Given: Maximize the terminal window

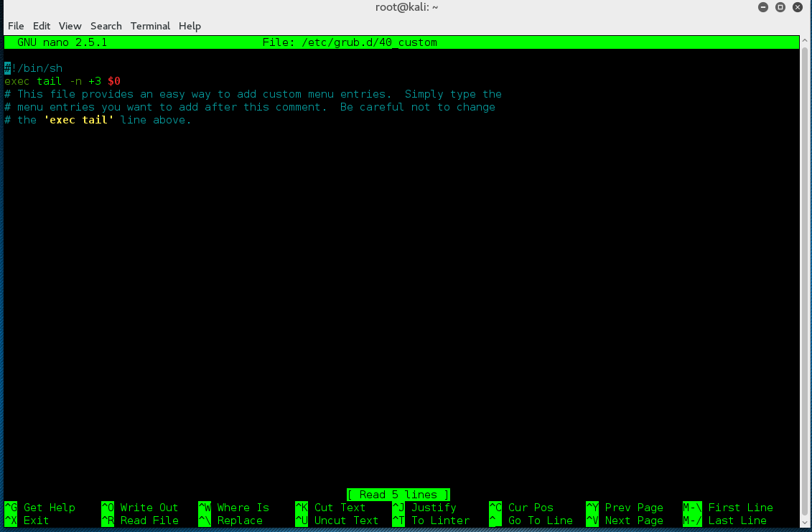Looking at the screenshot, I should (x=780, y=7).
